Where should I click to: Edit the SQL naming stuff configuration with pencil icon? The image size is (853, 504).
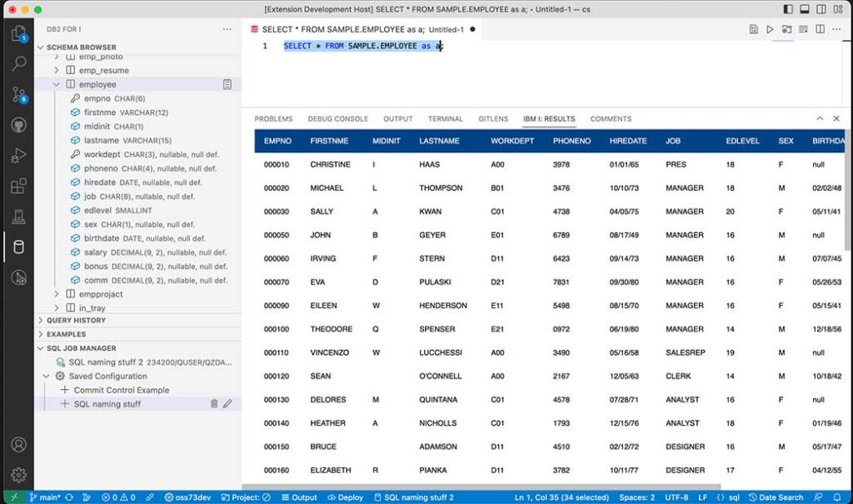pos(228,403)
